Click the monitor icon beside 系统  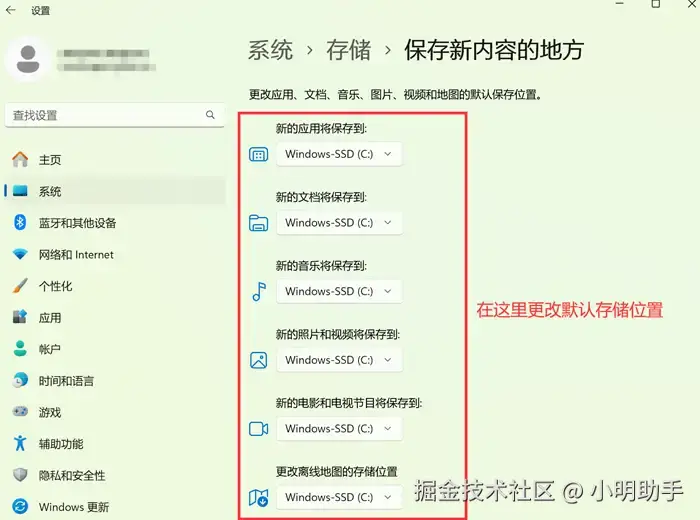point(20,191)
